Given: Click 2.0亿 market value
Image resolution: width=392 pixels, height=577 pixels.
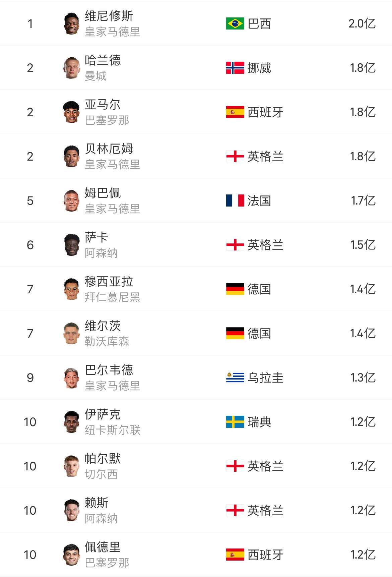Looking at the screenshot, I should pyautogui.click(x=362, y=23).
